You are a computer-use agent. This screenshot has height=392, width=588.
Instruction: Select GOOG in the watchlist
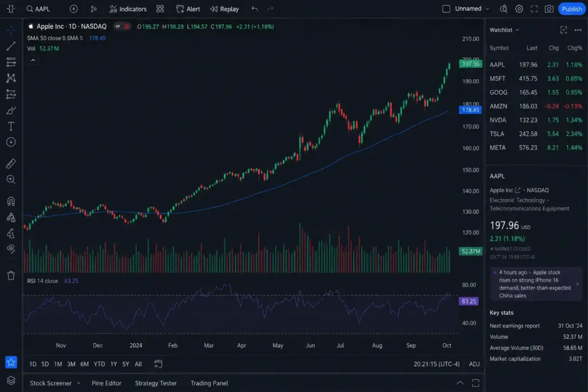tap(536, 92)
